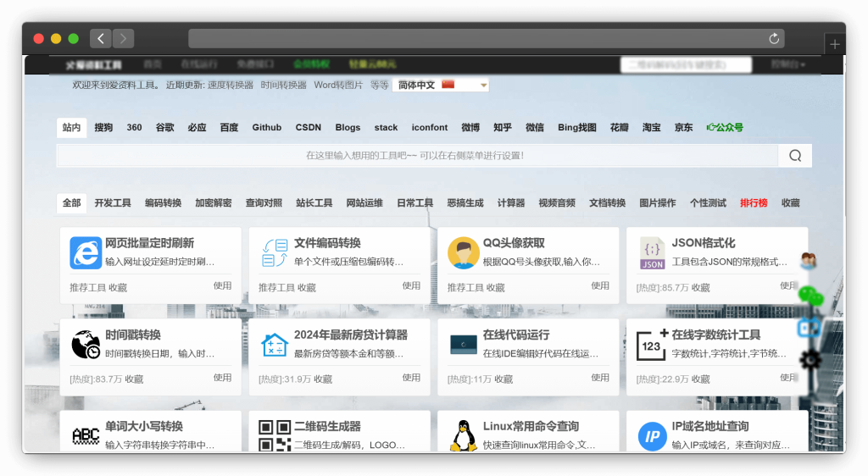The width and height of the screenshot is (868, 476).
Task: Open the red 排行榜 category
Action: (x=754, y=203)
